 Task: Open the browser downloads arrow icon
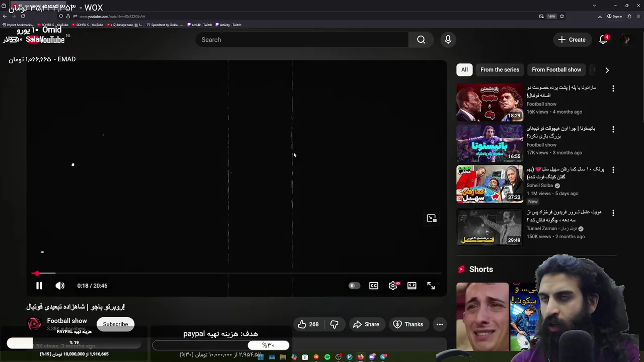point(600,16)
